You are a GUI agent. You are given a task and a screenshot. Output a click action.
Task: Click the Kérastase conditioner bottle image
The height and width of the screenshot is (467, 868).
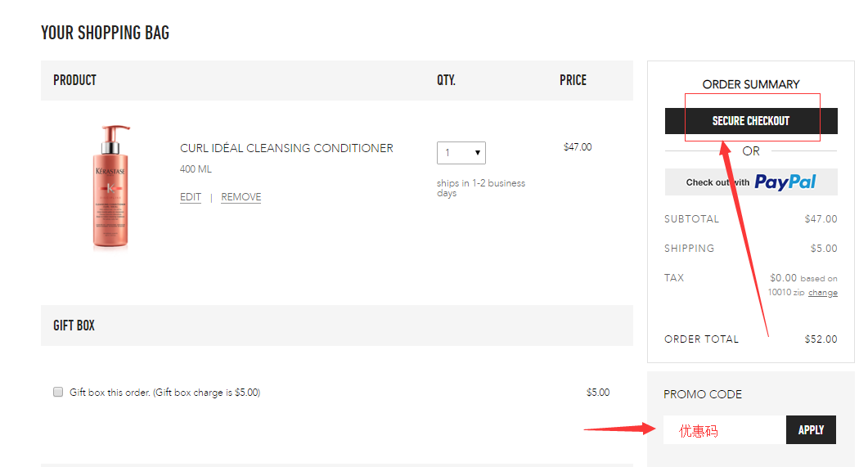pos(111,186)
